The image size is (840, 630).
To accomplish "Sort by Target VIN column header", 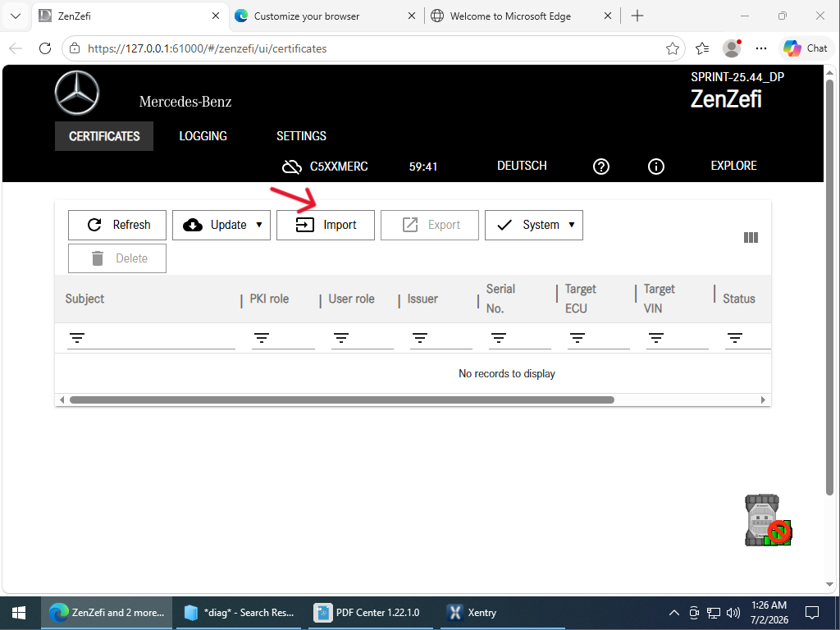I will point(659,299).
